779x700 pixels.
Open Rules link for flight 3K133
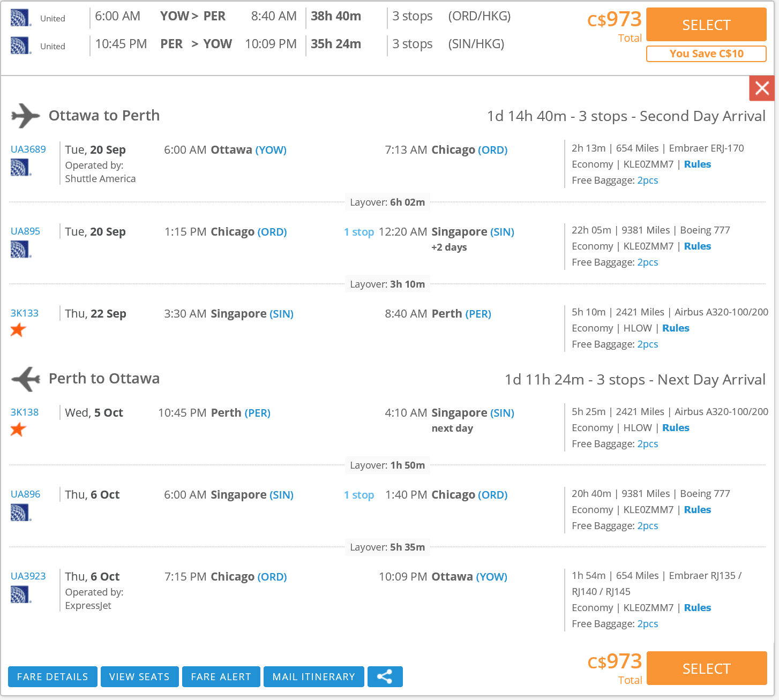coord(676,328)
